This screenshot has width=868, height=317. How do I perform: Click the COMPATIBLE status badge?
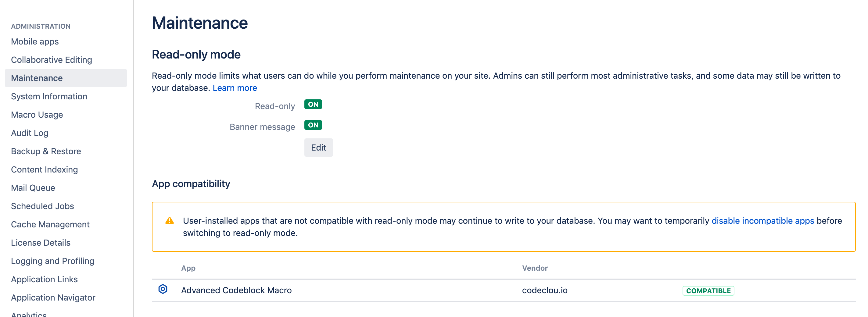click(x=708, y=290)
